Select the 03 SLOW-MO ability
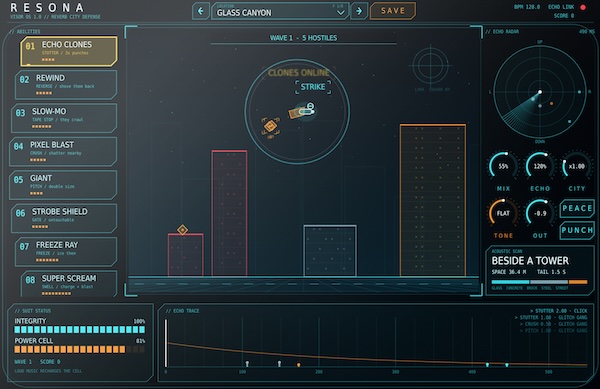 [64, 118]
